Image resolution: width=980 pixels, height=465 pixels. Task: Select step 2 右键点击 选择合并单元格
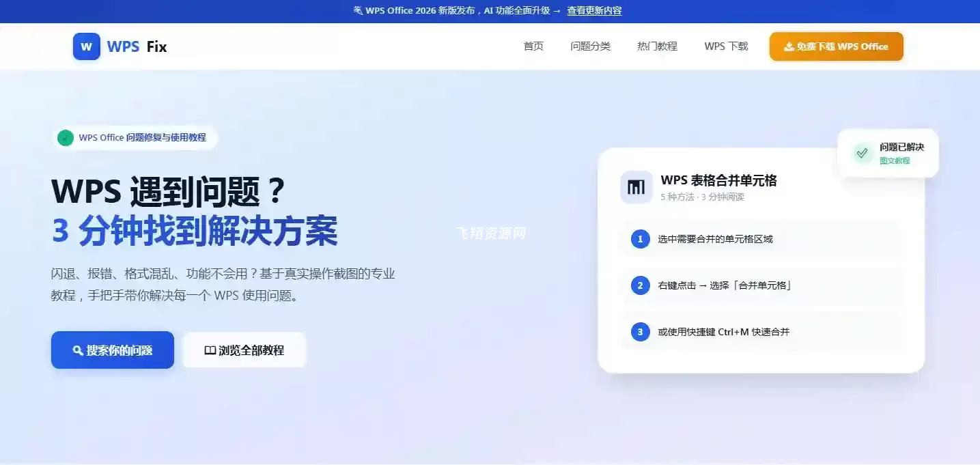pyautogui.click(x=761, y=285)
